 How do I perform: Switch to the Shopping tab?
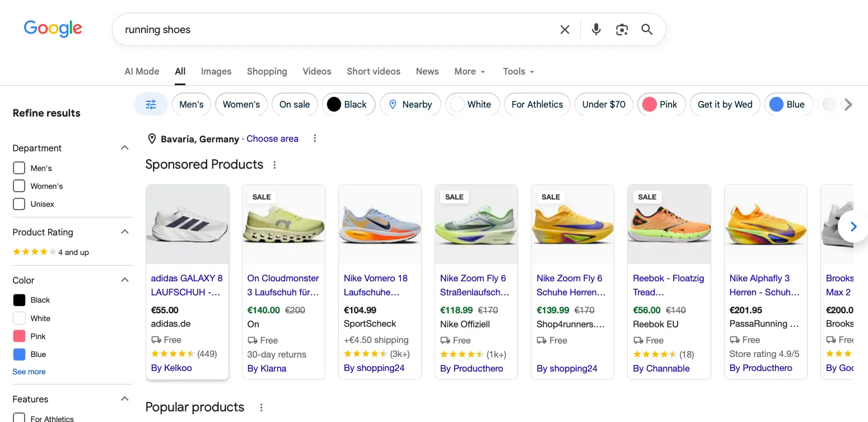point(267,71)
